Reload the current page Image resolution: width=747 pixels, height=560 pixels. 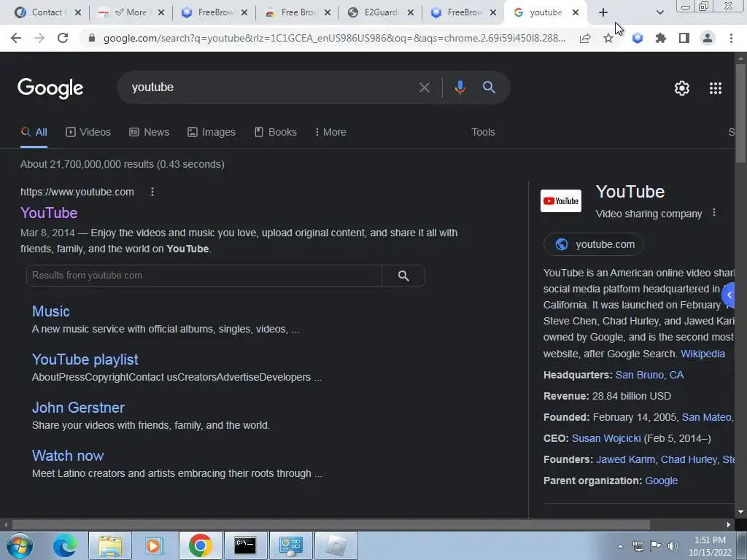tap(63, 38)
